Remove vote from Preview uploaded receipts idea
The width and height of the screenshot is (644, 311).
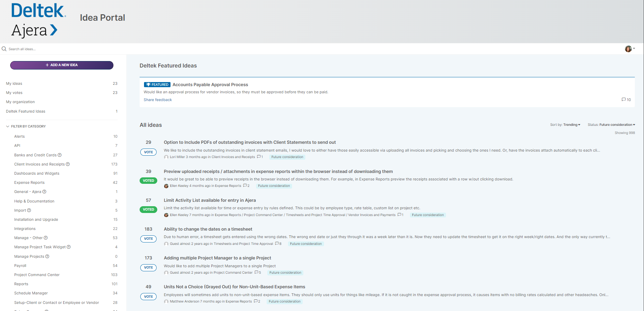click(x=148, y=181)
